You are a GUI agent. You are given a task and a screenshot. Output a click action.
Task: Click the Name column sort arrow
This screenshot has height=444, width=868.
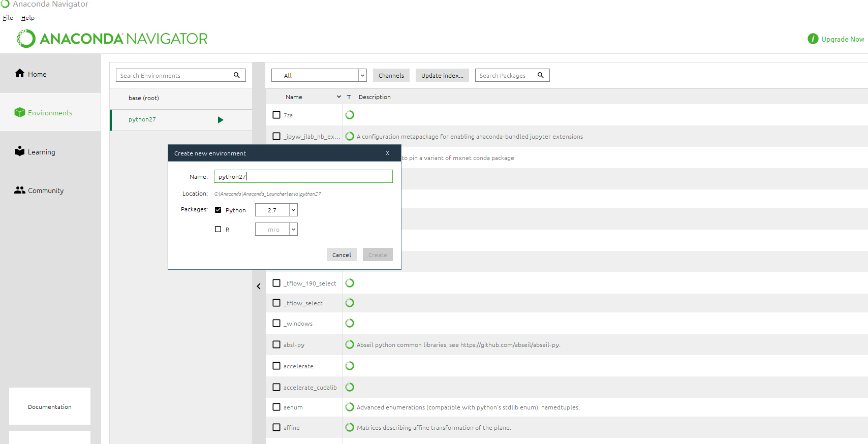click(x=339, y=97)
